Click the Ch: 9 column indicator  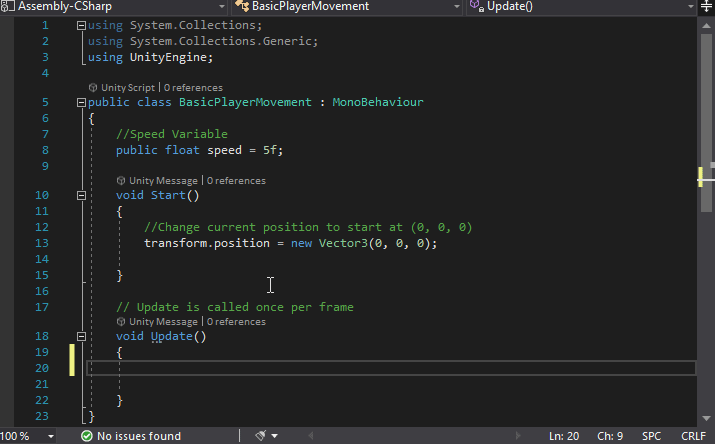coord(610,436)
